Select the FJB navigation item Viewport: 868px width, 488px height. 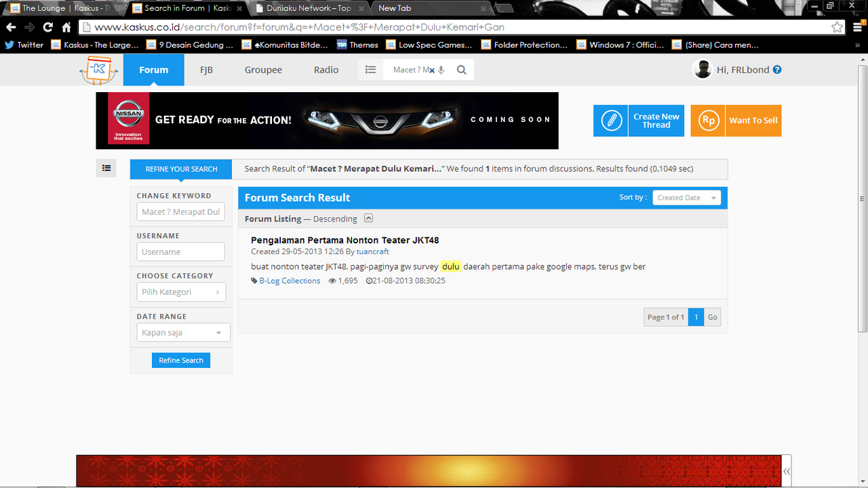tap(206, 70)
